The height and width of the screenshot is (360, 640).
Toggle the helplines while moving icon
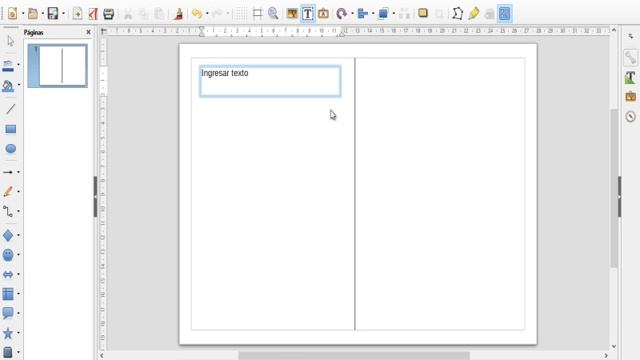(x=258, y=13)
